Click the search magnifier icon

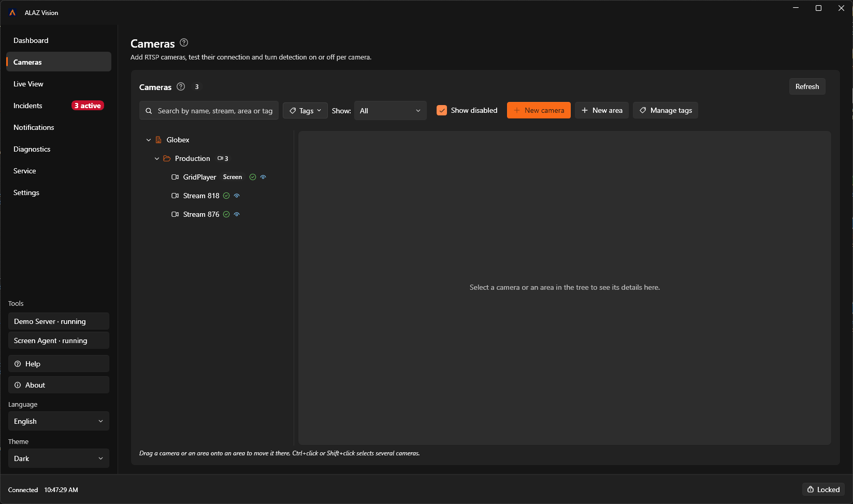pos(149,111)
